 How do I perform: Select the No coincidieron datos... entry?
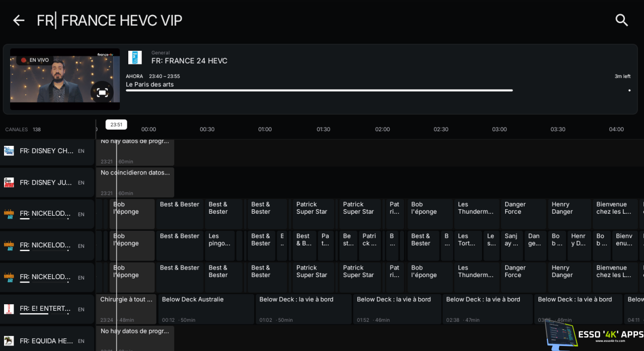coord(135,183)
